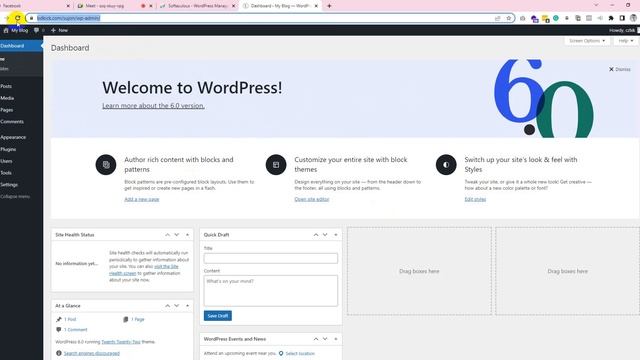Viewport: 640px width, 360px height.
Task: Open the Howdy user account menu
Action: (623, 30)
